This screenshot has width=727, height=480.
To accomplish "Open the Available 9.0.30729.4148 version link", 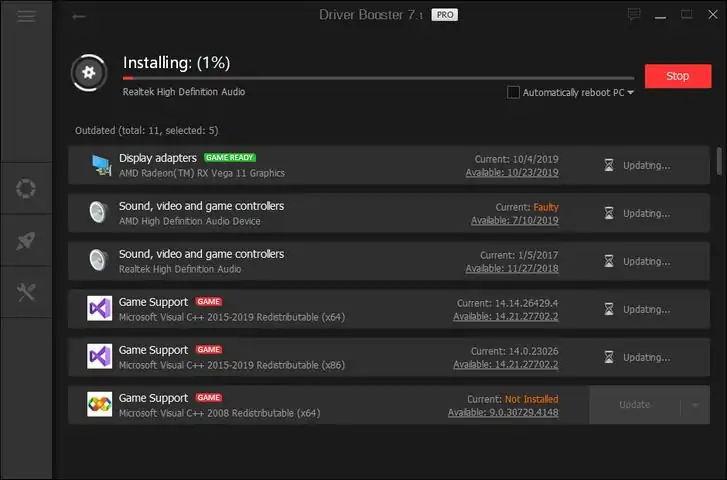I will (x=503, y=412).
